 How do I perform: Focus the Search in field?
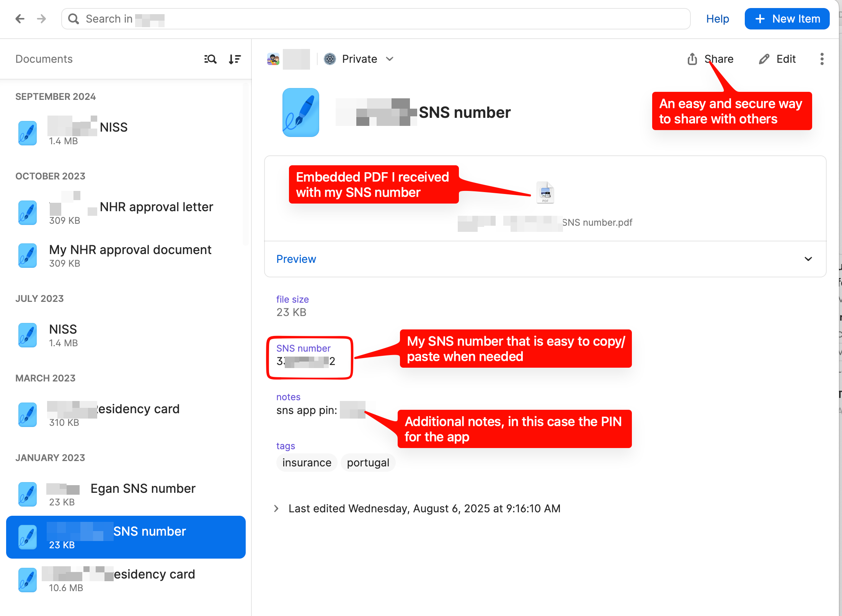(x=376, y=19)
